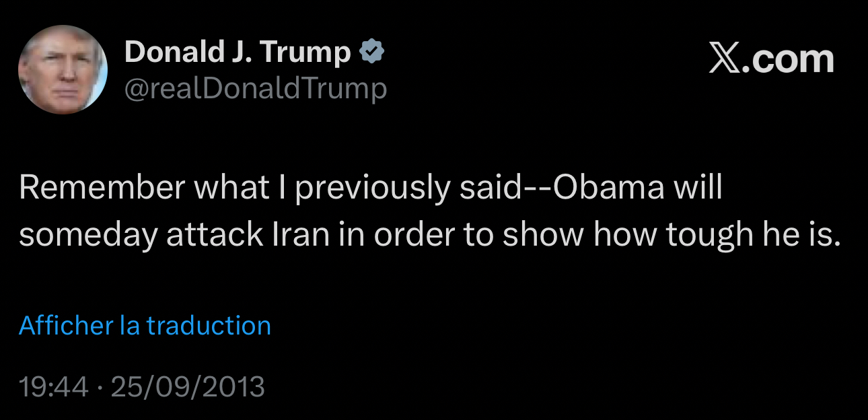Click the dot separating time and date
Screen dimensions: 868x420
pyautogui.click(x=99, y=387)
